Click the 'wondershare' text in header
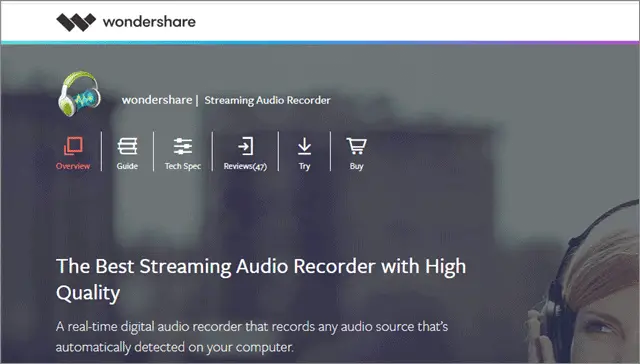 click(x=149, y=22)
